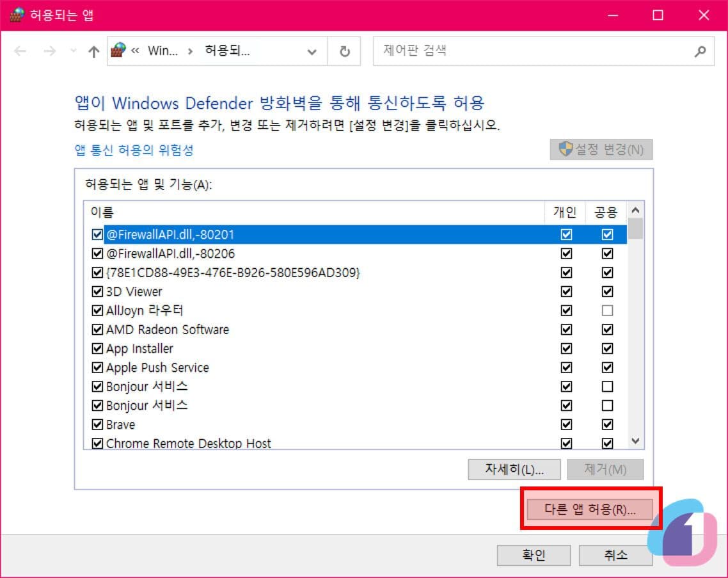Select the AMD Radeon Software entry
Screen dimensions: 728x578
pos(168,330)
